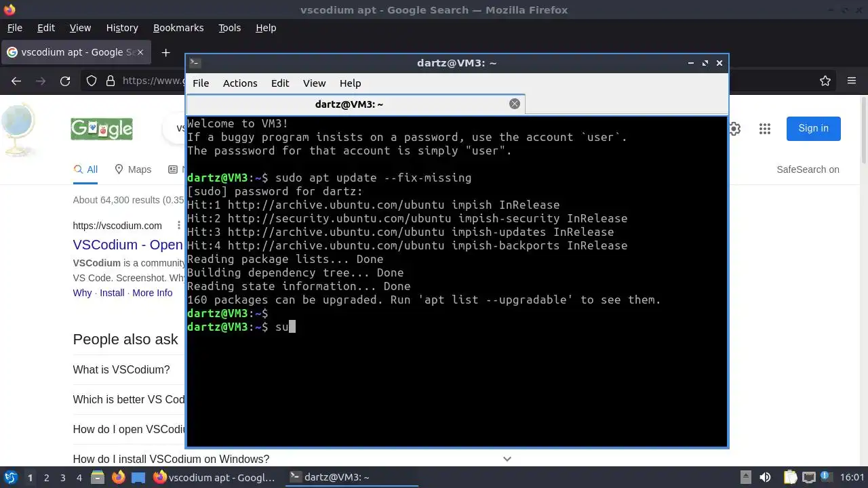Open Firefox Tools menu

pyautogui.click(x=229, y=28)
